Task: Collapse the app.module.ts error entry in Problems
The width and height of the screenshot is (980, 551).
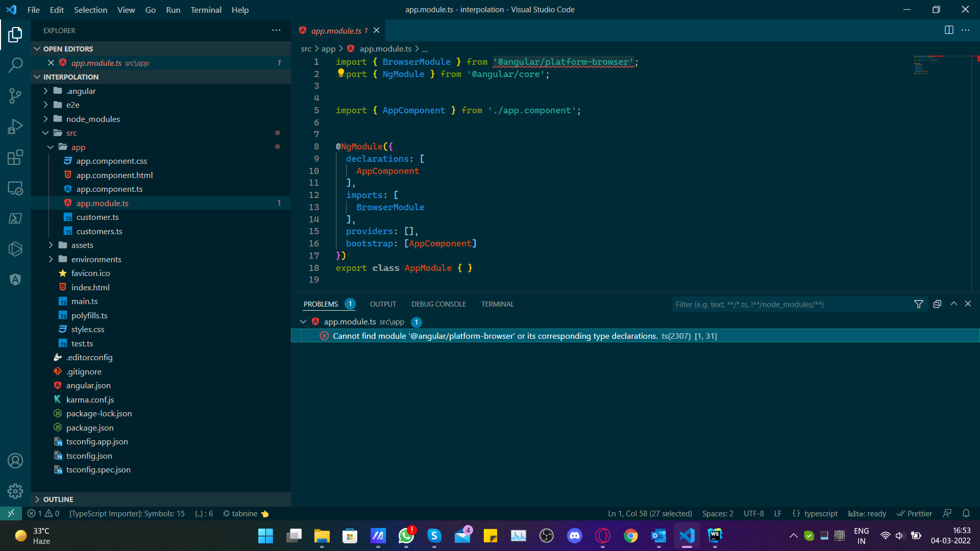Action: tap(303, 321)
